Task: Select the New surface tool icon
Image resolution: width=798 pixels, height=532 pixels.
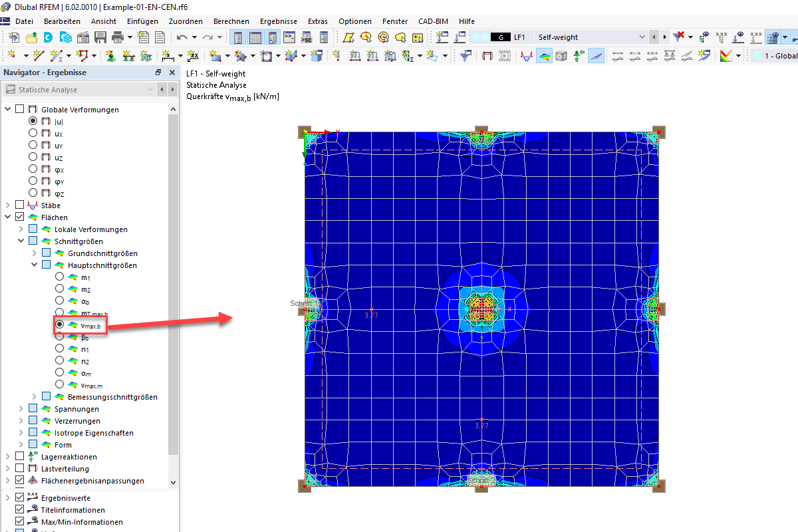Action: click(215, 57)
